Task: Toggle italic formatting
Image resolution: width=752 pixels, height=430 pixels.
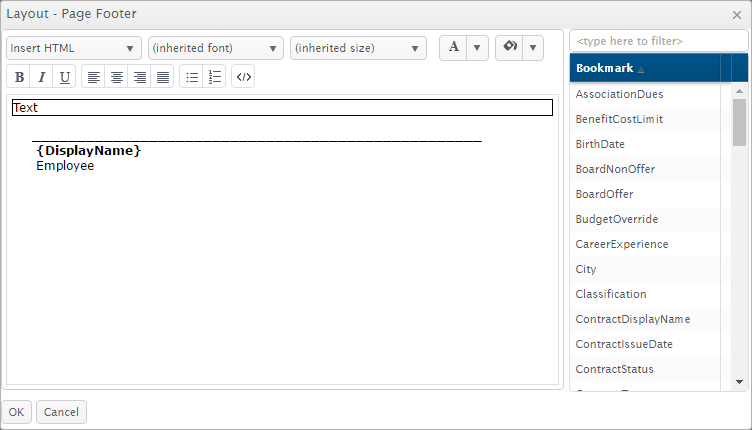Action: pos(42,77)
